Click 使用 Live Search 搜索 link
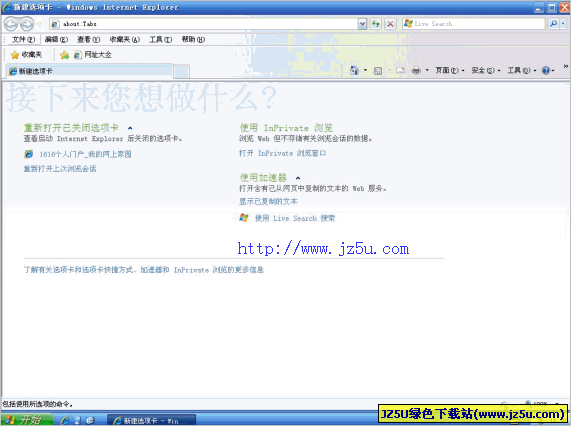 295,218
